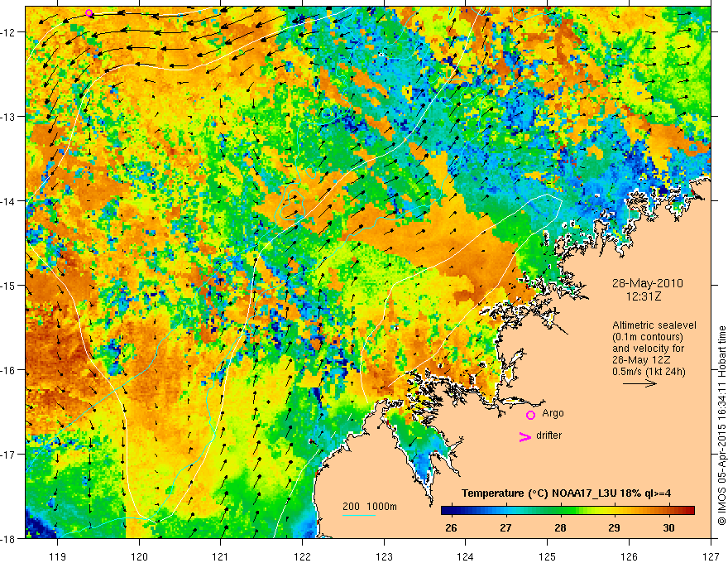Screen dimensions: 728x563
Task: Click the '-17' latitude axis label
Action: coord(8,455)
